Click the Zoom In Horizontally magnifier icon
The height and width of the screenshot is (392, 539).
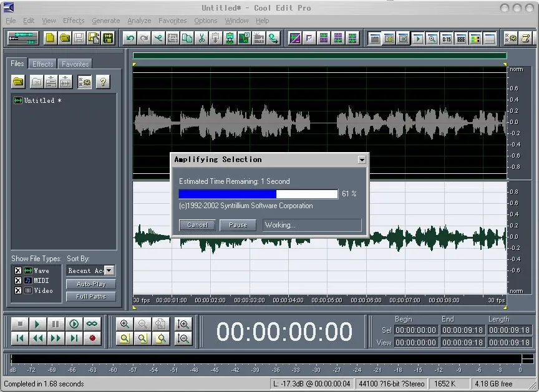click(125, 323)
